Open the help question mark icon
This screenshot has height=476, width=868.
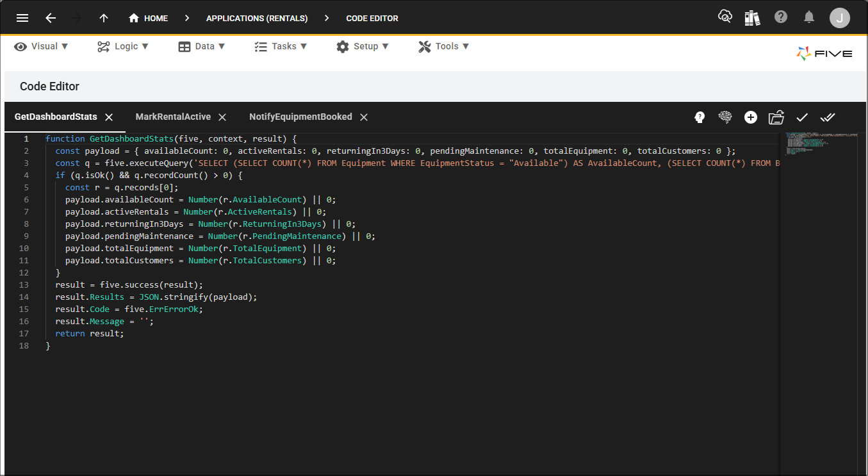click(x=781, y=17)
